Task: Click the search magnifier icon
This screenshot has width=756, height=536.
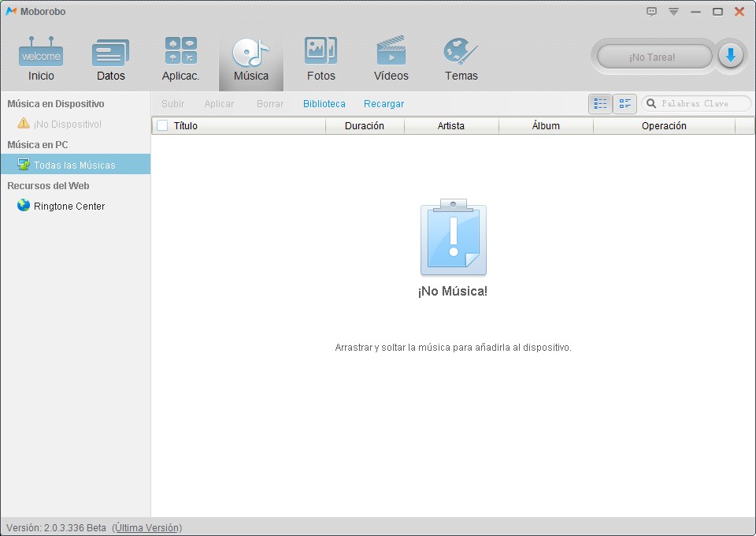Action: point(651,104)
